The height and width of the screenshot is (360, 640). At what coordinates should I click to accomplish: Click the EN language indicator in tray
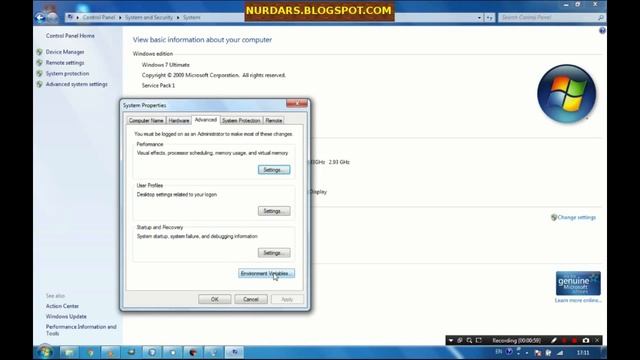click(x=498, y=352)
